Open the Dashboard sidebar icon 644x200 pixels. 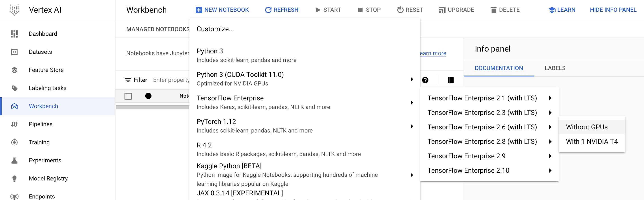[15, 34]
